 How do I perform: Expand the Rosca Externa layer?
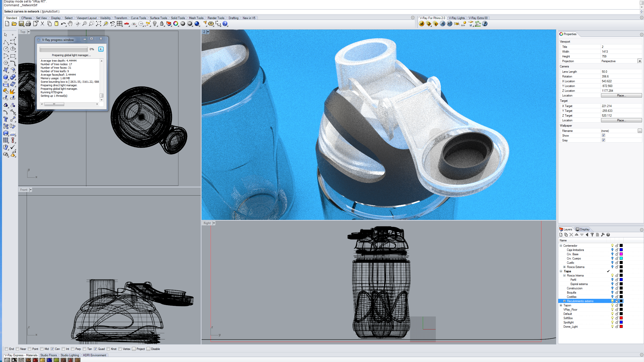point(565,267)
